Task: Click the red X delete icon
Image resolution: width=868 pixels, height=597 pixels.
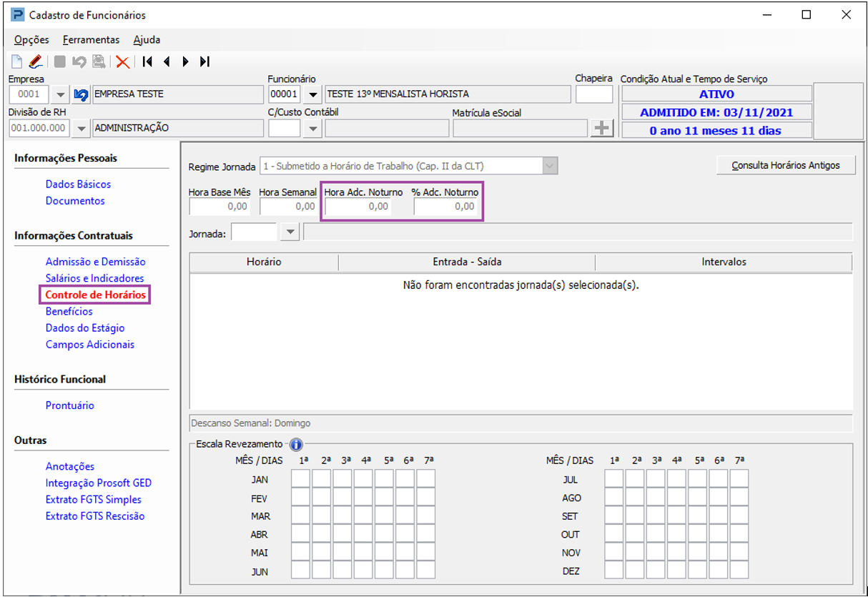Action: coord(123,62)
